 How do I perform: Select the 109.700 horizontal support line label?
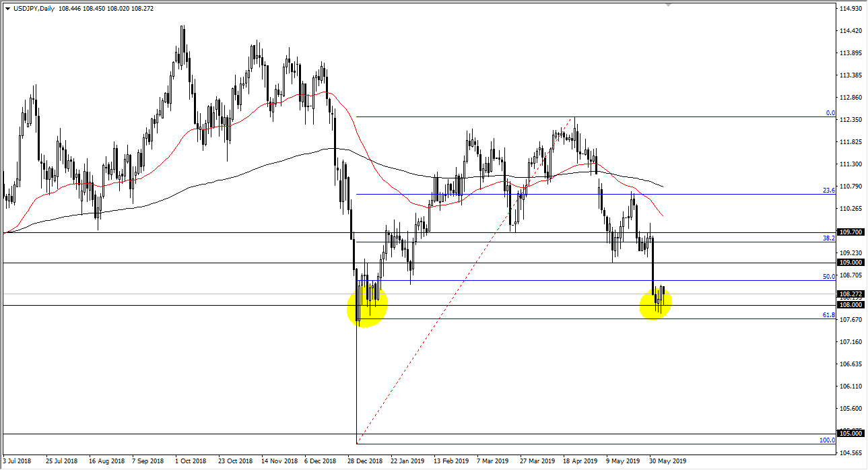851,232
